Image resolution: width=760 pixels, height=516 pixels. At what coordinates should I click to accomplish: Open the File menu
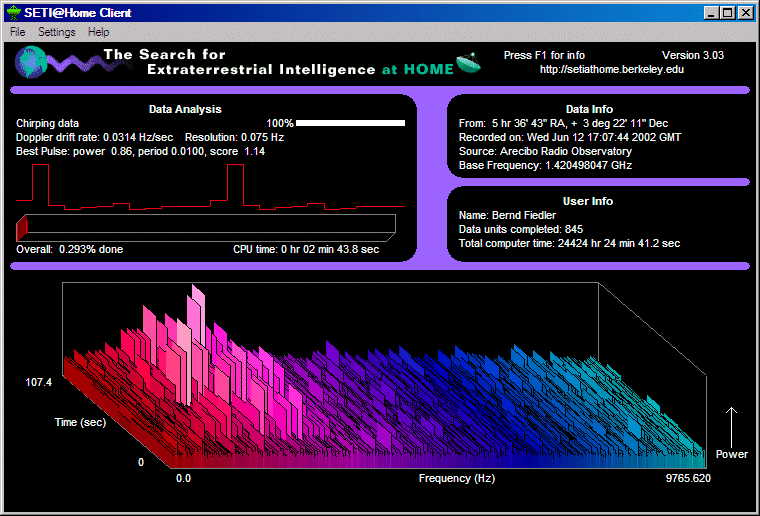pos(17,32)
